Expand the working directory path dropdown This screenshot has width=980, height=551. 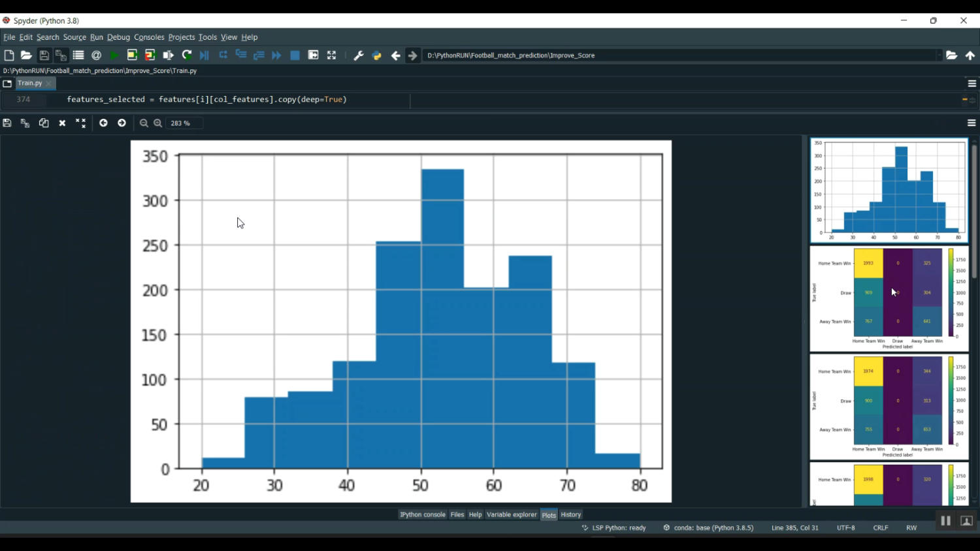point(939,55)
